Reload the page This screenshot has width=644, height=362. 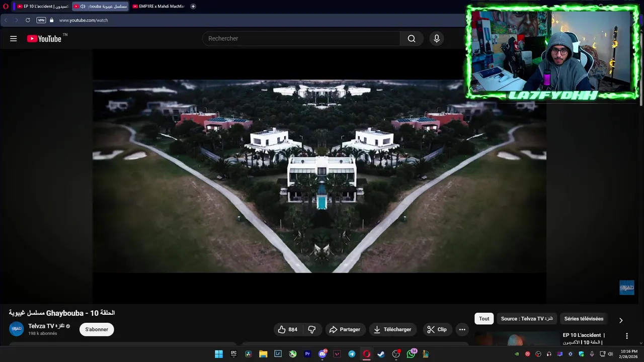(28, 20)
